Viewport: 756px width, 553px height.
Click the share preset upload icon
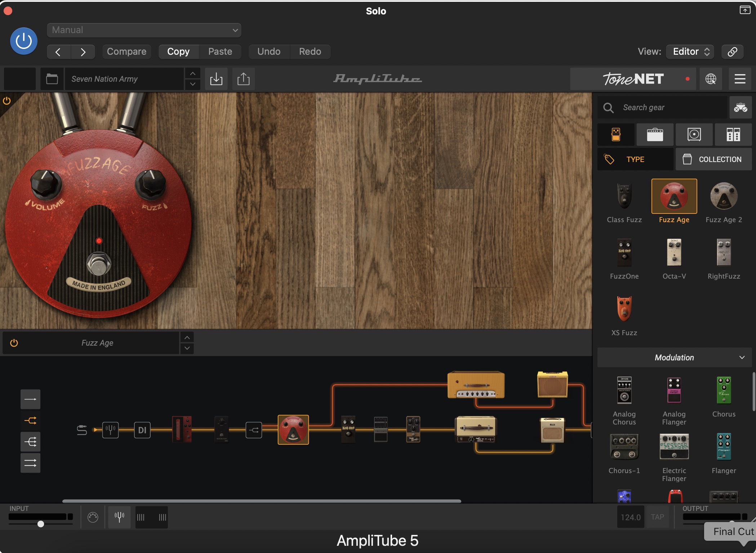click(244, 79)
